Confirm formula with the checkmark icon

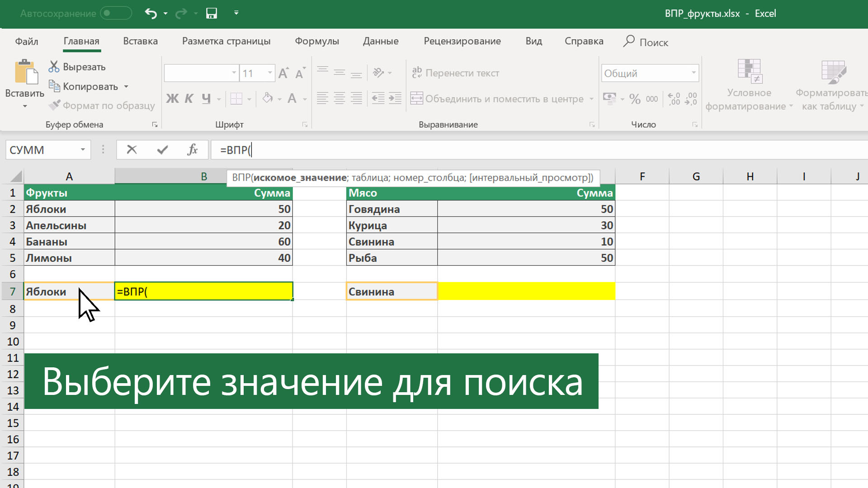[x=162, y=150]
